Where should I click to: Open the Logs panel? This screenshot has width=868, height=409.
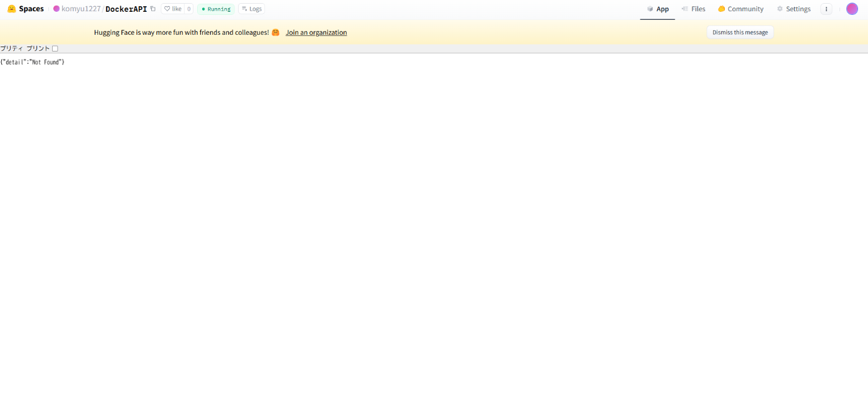(252, 9)
